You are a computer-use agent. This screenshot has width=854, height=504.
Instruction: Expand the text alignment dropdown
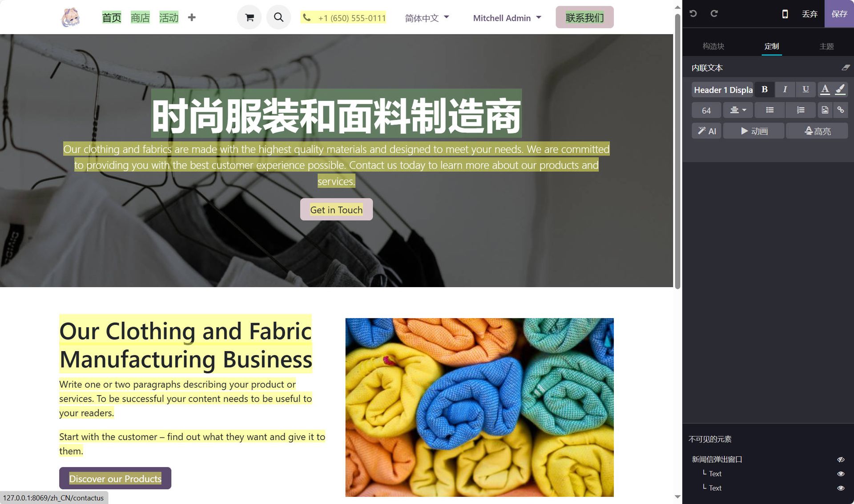[738, 110]
